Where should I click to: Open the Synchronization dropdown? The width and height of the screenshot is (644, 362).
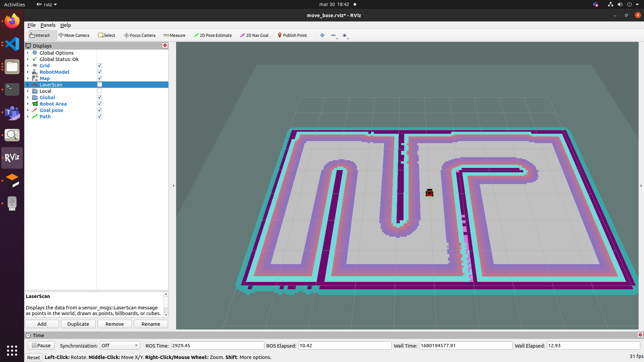[120, 346]
